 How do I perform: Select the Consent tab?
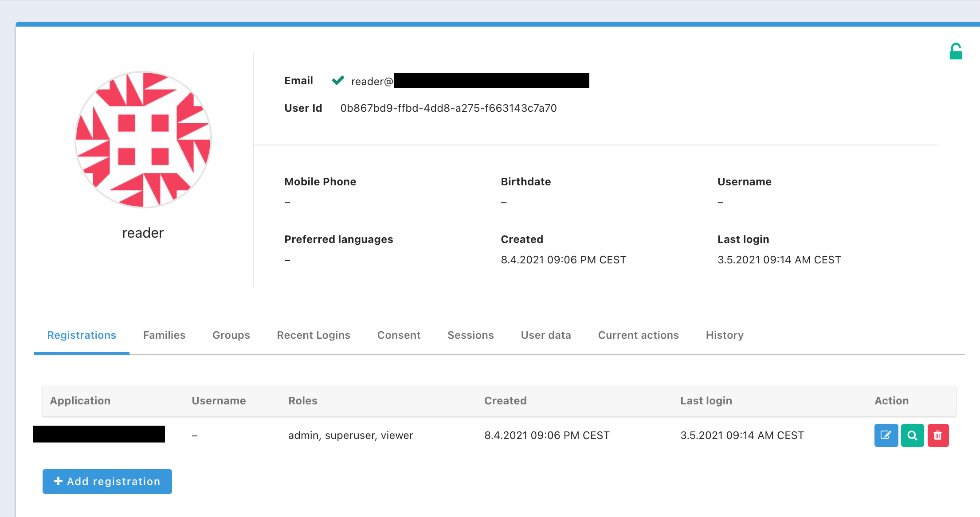[x=399, y=335]
